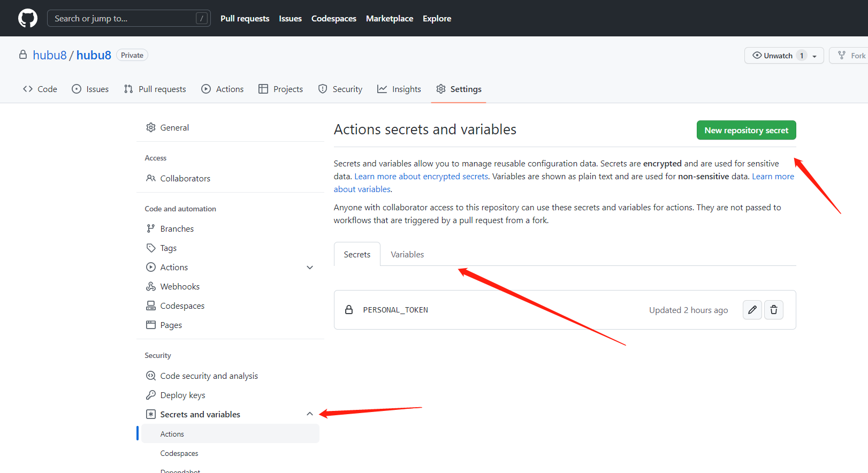
Task: Collapse the Secrets and variables section
Action: coord(310,414)
